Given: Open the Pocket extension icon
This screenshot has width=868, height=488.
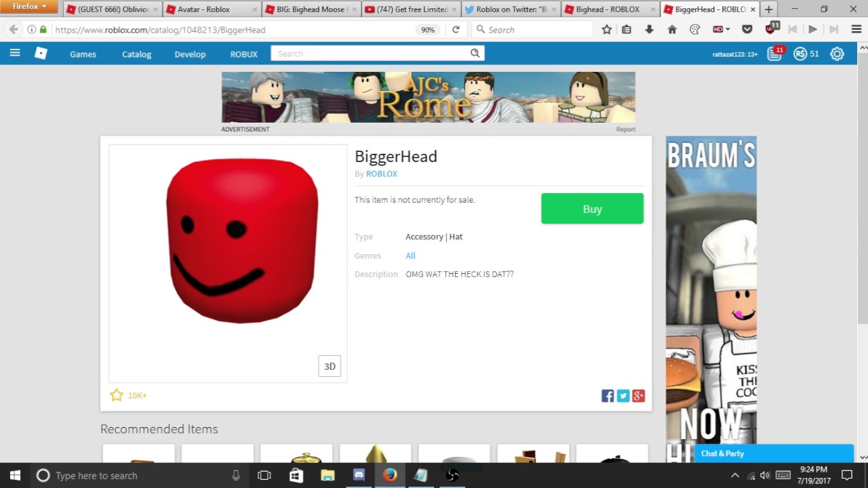Looking at the screenshot, I should tap(747, 30).
